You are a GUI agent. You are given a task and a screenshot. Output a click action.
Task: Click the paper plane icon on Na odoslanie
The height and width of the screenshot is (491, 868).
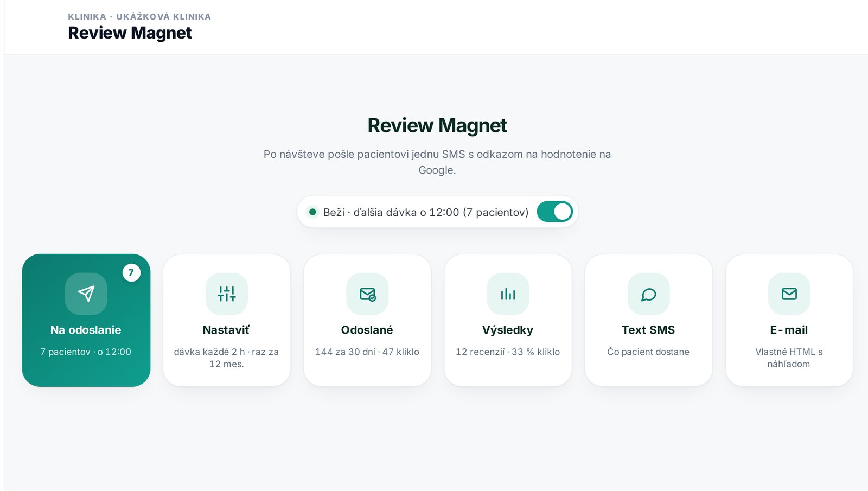pos(86,294)
